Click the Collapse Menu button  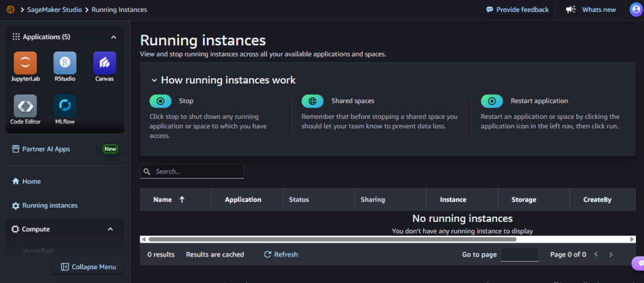[88, 267]
